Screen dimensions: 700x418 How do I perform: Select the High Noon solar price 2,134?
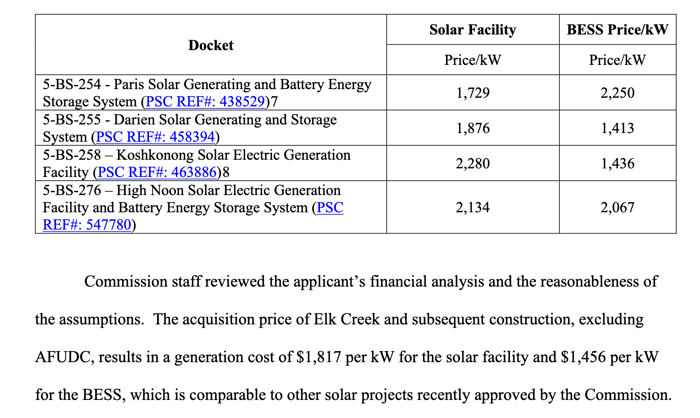pos(472,208)
